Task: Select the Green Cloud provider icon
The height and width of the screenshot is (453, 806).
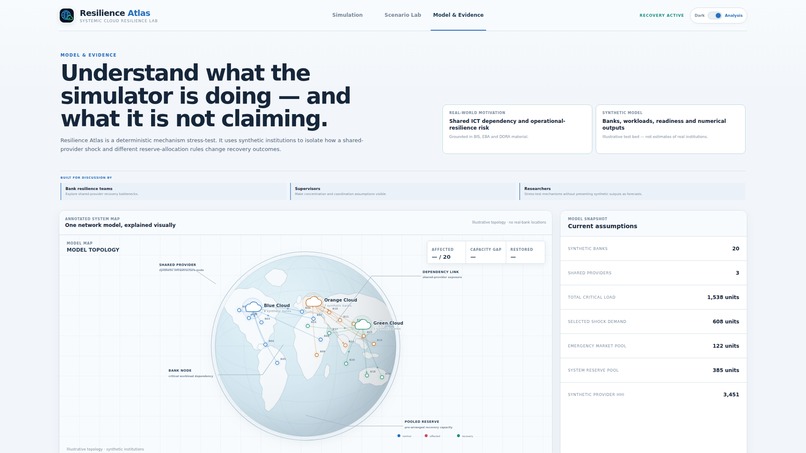Action: (363, 324)
